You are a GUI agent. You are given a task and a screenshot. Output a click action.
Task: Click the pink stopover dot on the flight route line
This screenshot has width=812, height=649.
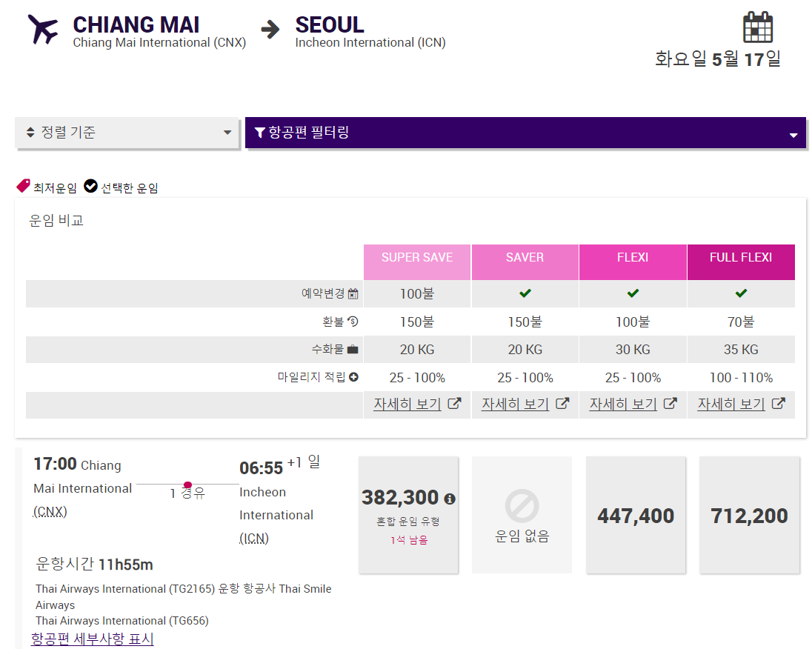tap(187, 485)
